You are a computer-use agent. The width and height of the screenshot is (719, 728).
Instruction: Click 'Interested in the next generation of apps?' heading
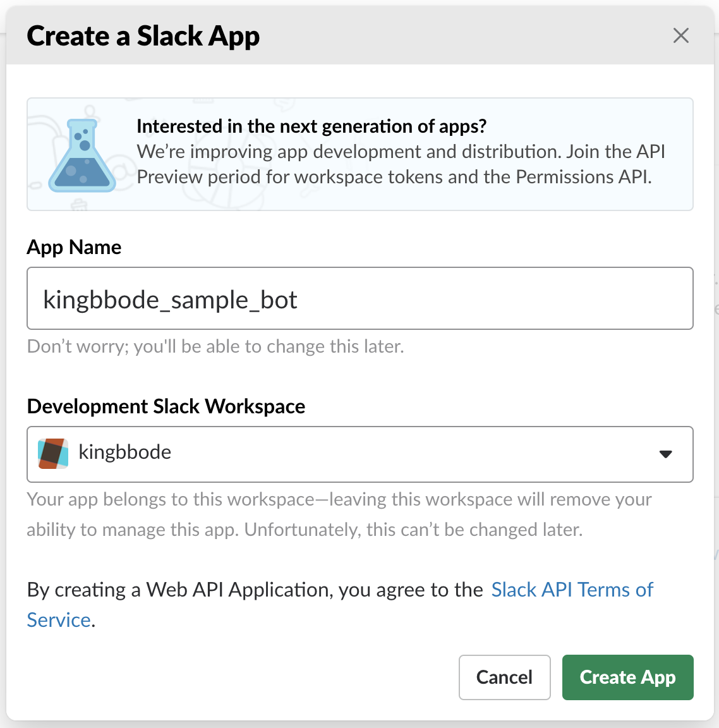311,126
